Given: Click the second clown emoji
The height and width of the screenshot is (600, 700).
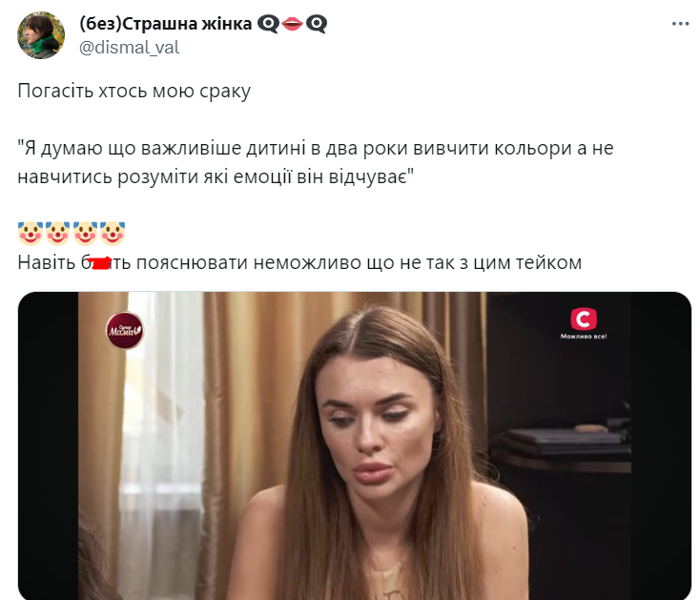Looking at the screenshot, I should (x=57, y=233).
